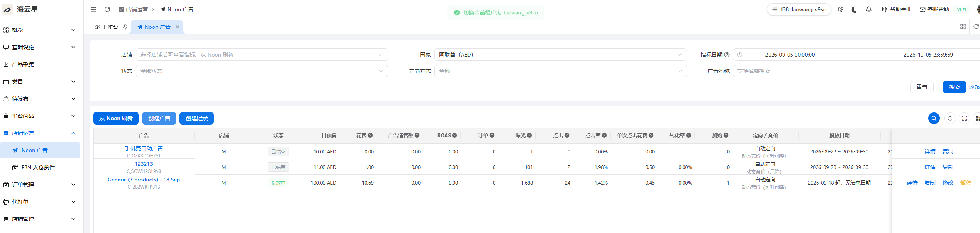The width and height of the screenshot is (980, 233).
Task: Close the Noon 广告 tab
Action: pyautogui.click(x=178, y=27)
